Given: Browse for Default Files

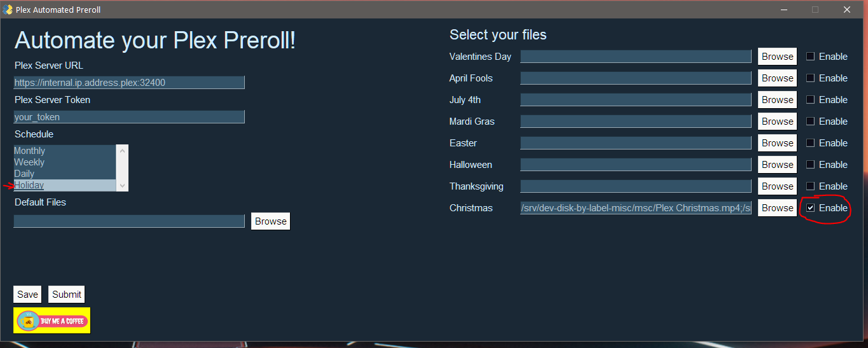Looking at the screenshot, I should click(270, 221).
